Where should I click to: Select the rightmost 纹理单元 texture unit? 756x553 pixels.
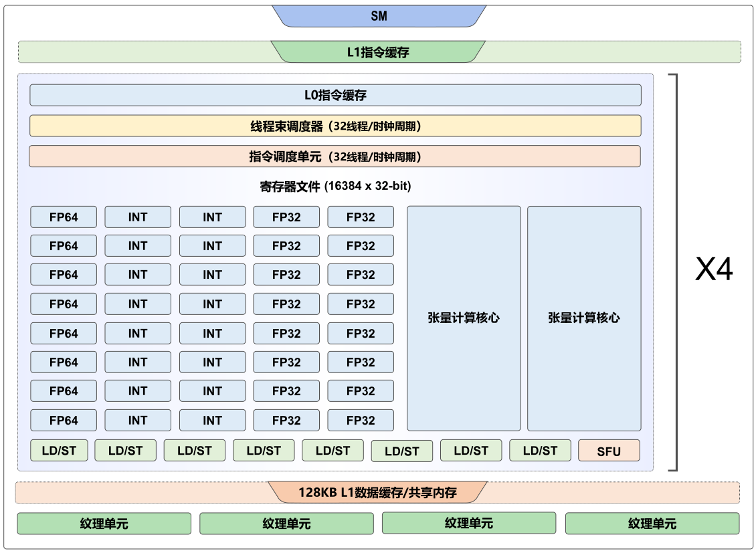[652, 524]
